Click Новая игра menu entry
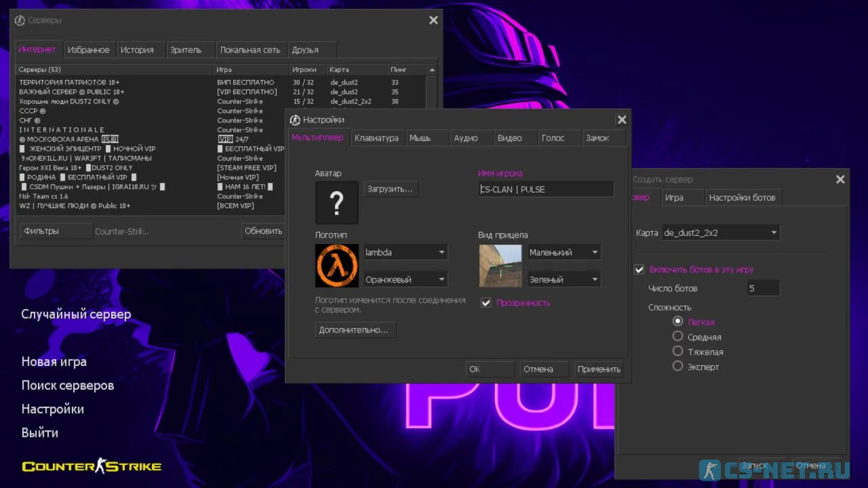The height and width of the screenshot is (488, 868). (54, 362)
